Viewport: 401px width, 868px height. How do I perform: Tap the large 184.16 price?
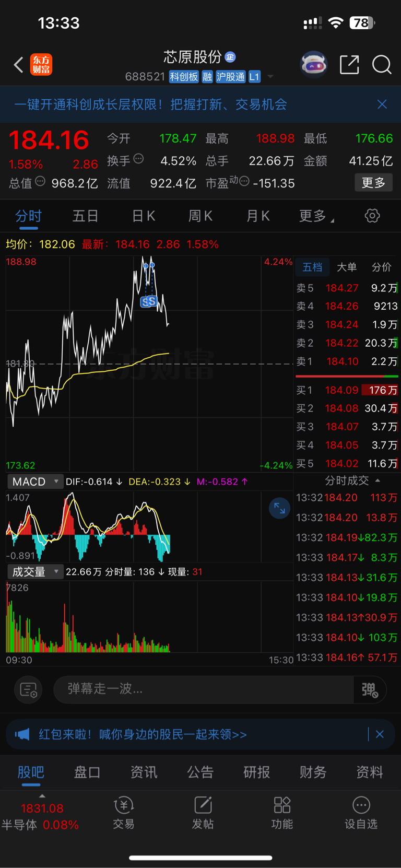point(49,140)
